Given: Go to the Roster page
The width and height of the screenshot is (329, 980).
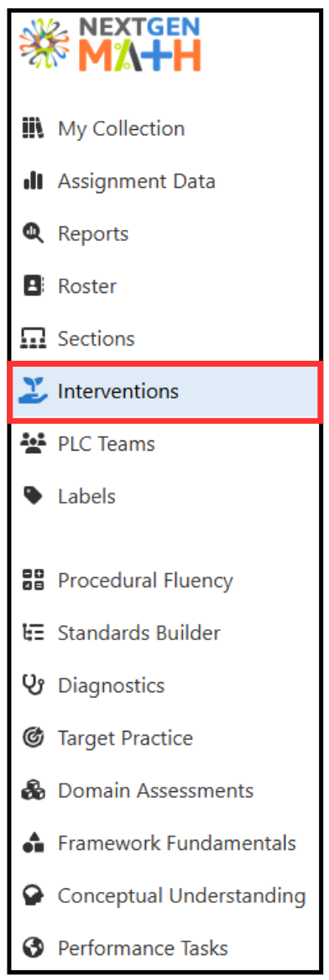Looking at the screenshot, I should [164, 286].
